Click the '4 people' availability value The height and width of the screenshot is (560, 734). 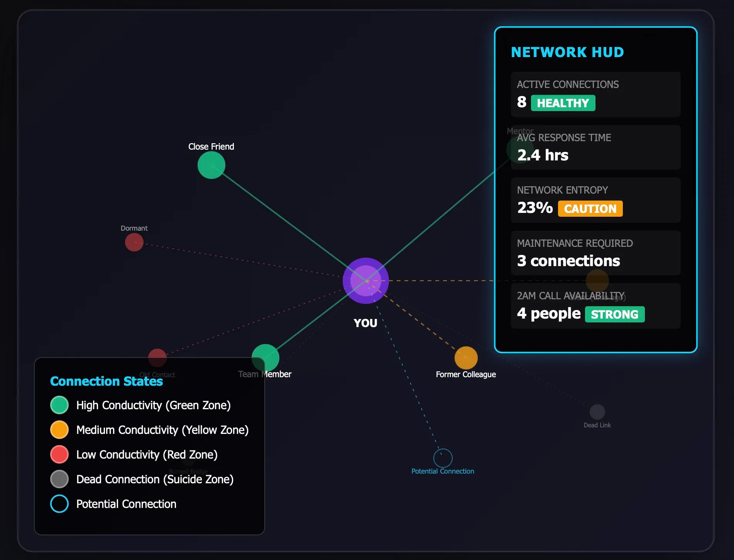[549, 314]
